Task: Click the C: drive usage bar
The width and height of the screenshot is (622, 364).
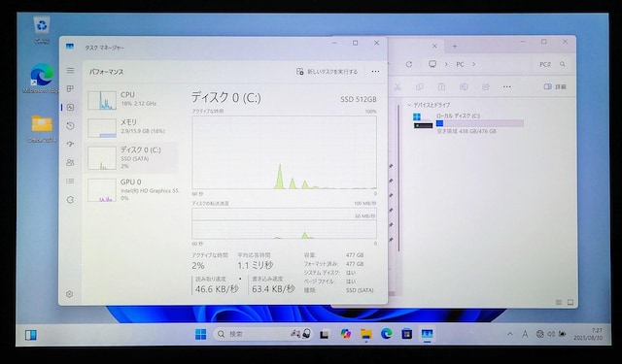Action: click(x=480, y=123)
